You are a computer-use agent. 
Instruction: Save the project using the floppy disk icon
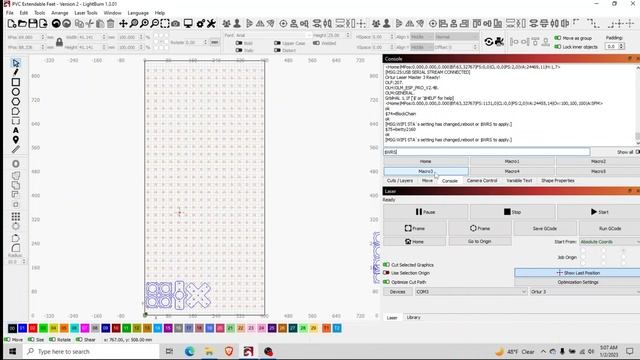click(x=33, y=24)
